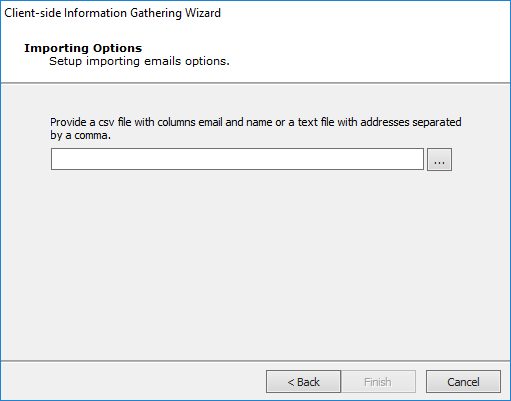The width and height of the screenshot is (511, 401).
Task: Choose a file with the ... button
Action: pyautogui.click(x=439, y=159)
